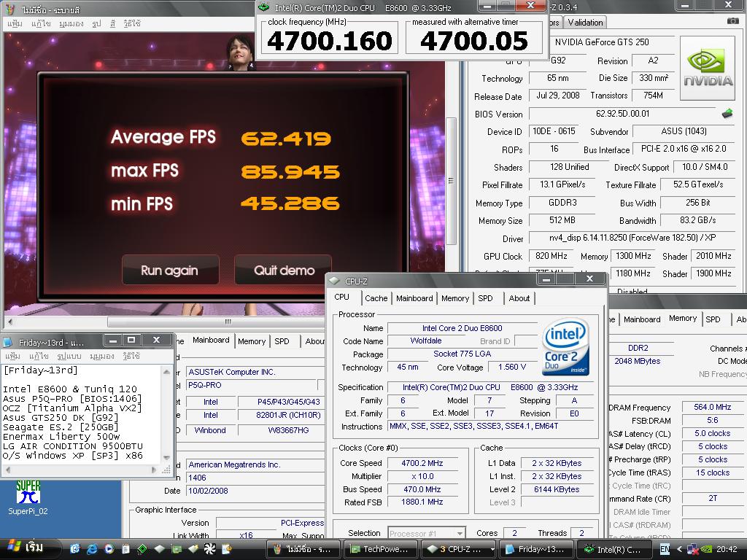Click the taskbar clock showing 20:42
The height and width of the screenshot is (560, 747).
(727, 550)
